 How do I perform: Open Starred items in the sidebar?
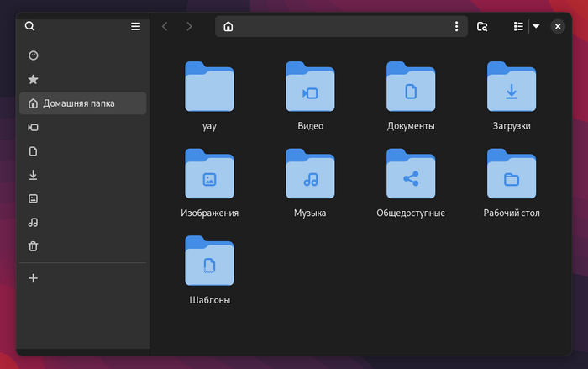(33, 79)
